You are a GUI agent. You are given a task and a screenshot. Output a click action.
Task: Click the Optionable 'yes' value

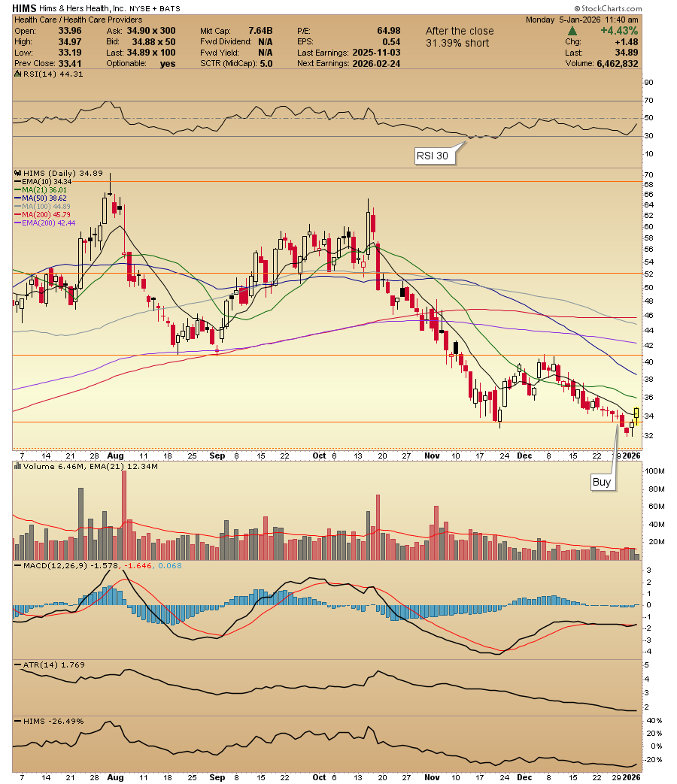click(x=168, y=64)
